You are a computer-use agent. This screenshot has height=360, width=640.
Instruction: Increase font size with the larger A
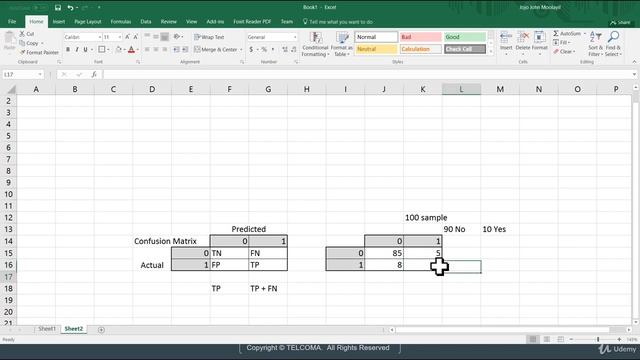pos(127,37)
